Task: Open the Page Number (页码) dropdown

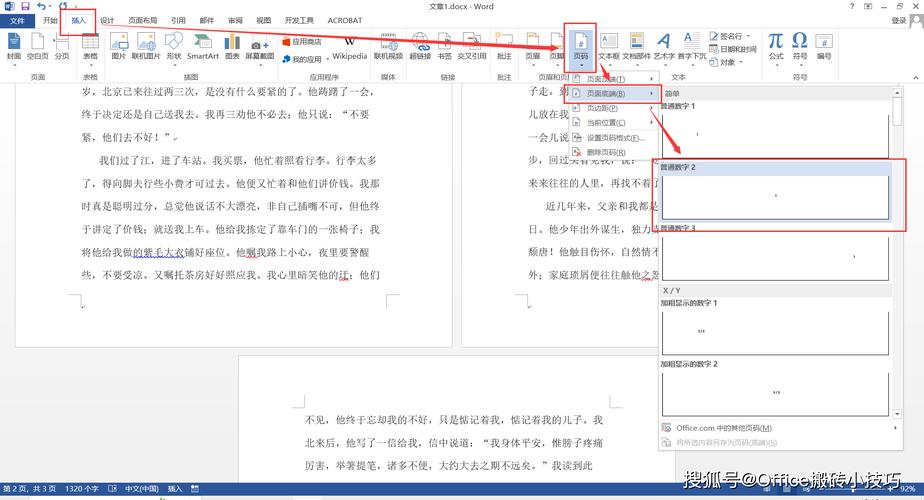Action: [580, 47]
